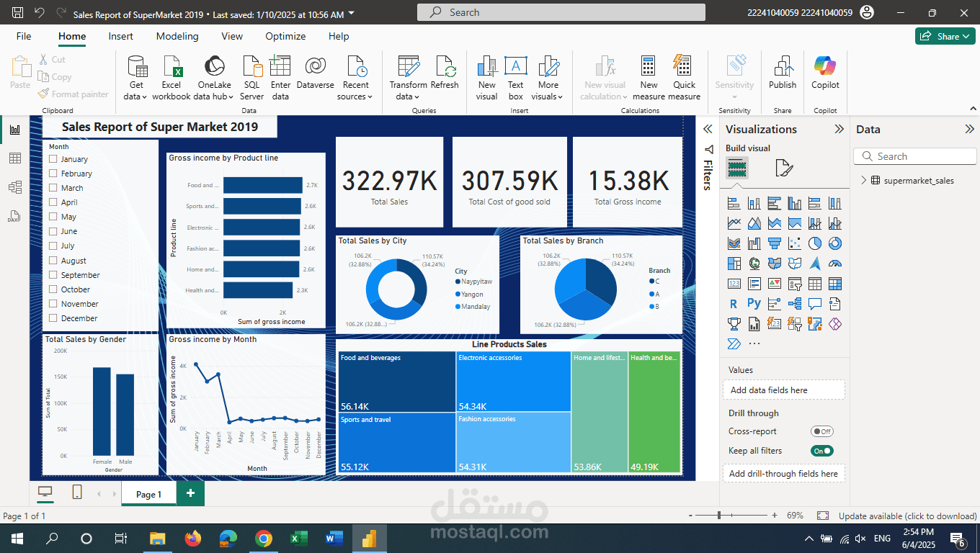Screen dimensions: 980x553
Task: Check the June month filter
Action: [x=53, y=231]
